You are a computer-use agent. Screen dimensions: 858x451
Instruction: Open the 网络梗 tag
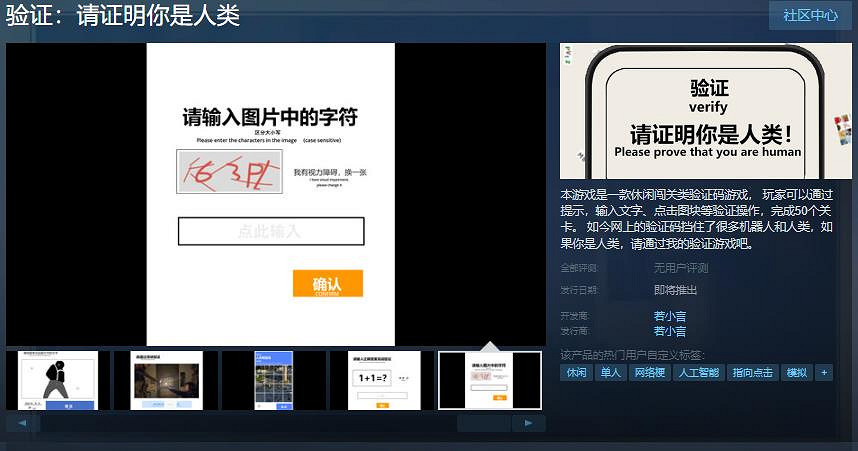pyautogui.click(x=650, y=373)
